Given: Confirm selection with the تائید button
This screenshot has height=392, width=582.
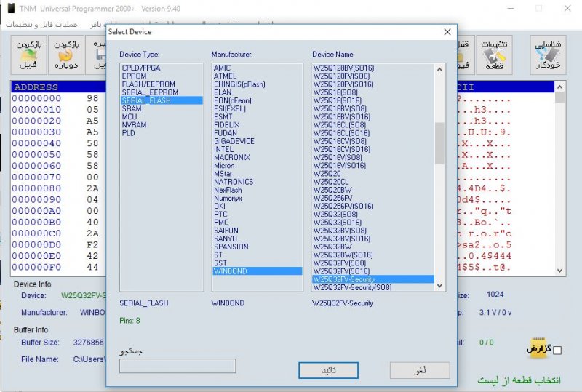Looking at the screenshot, I should coord(328,370).
